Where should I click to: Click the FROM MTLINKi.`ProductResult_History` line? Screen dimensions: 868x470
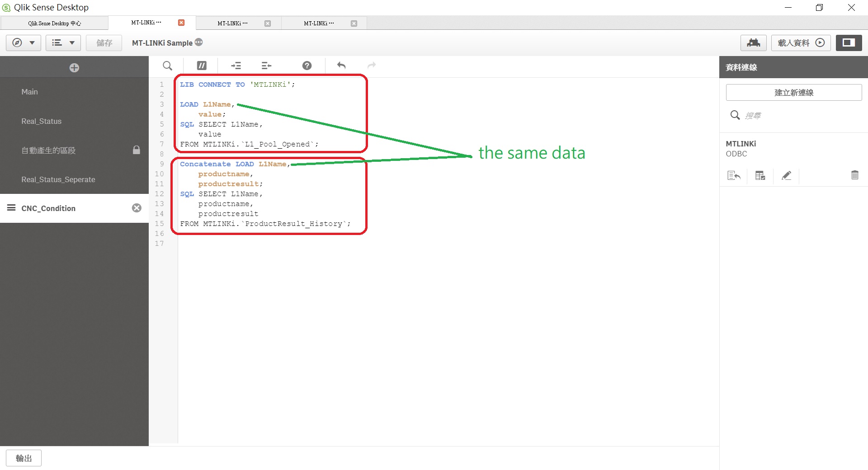pos(265,224)
